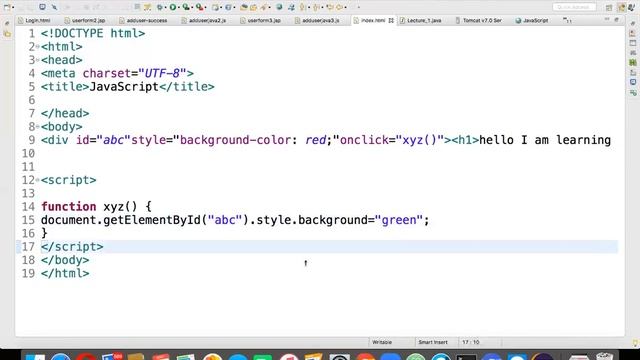The width and height of the screenshot is (640, 360).
Task: Click the Open Perspective icon near Quick Access
Action: 609,7
